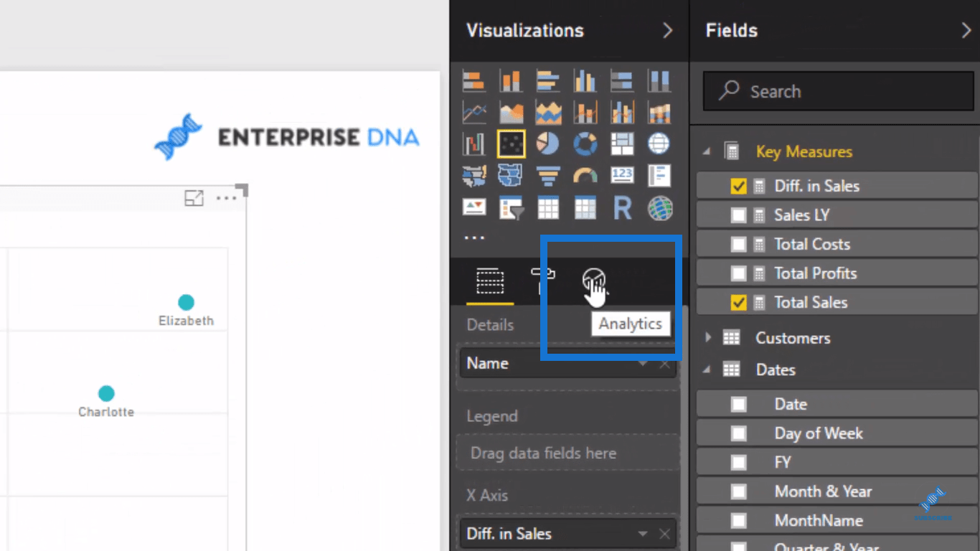Check the MonthName field
Image resolution: width=980 pixels, height=551 pixels.
coord(738,521)
